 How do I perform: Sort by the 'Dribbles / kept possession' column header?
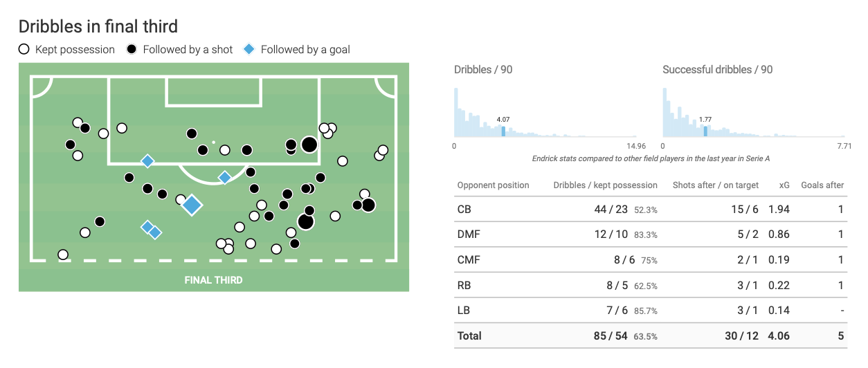[605, 185]
